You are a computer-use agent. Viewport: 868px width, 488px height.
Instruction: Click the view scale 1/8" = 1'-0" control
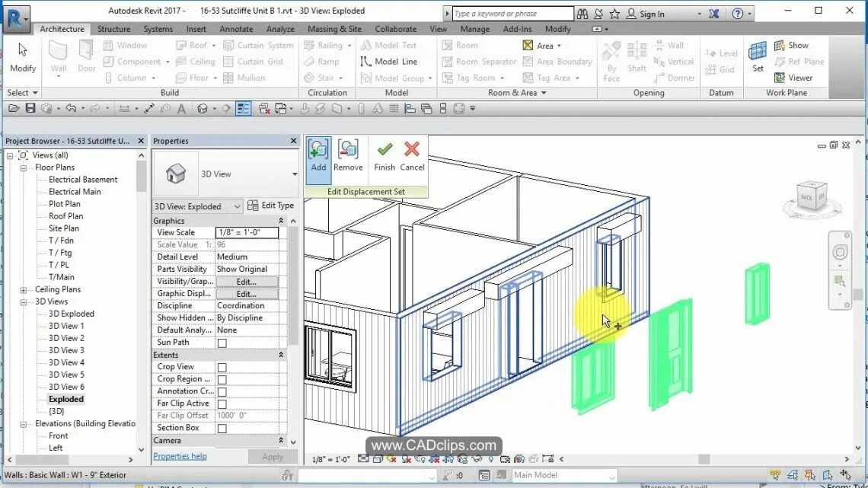point(330,459)
